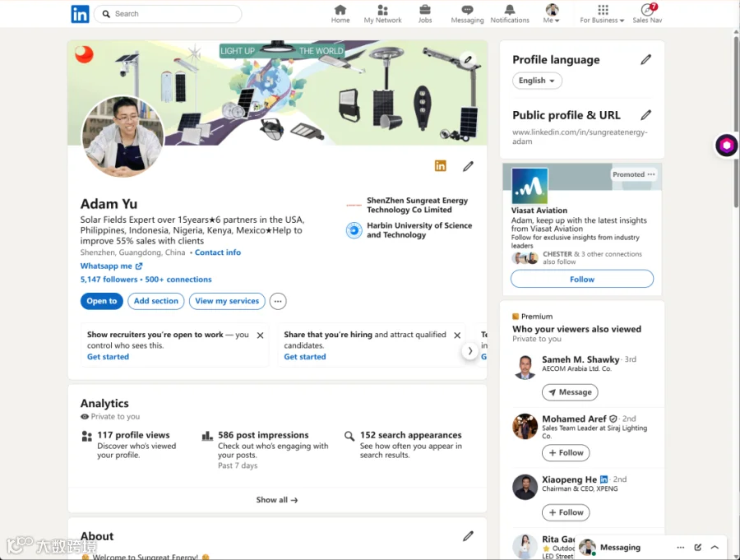The image size is (740, 560).
Task: Follow Viasat Aviation
Action: pyautogui.click(x=582, y=279)
